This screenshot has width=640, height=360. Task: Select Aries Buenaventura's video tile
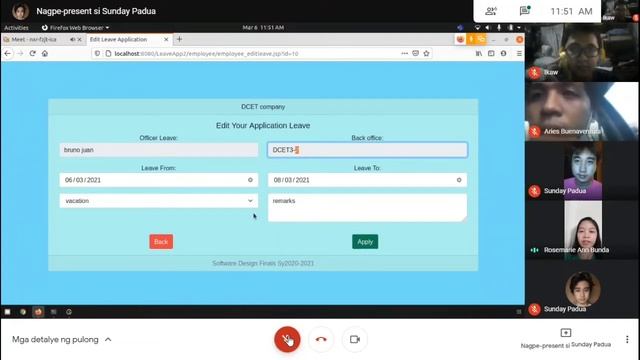pos(582,111)
